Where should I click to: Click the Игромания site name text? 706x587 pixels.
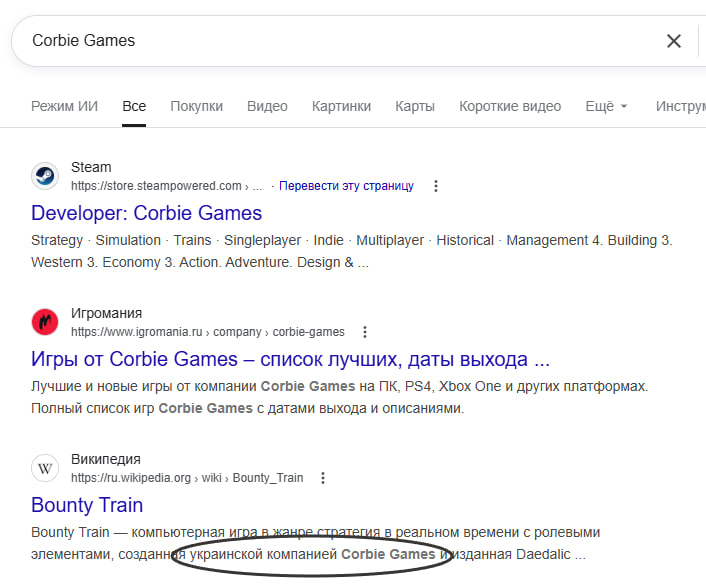pyautogui.click(x=106, y=313)
